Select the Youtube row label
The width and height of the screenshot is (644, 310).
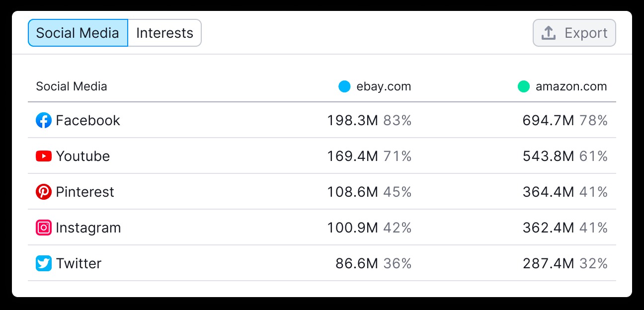(83, 156)
